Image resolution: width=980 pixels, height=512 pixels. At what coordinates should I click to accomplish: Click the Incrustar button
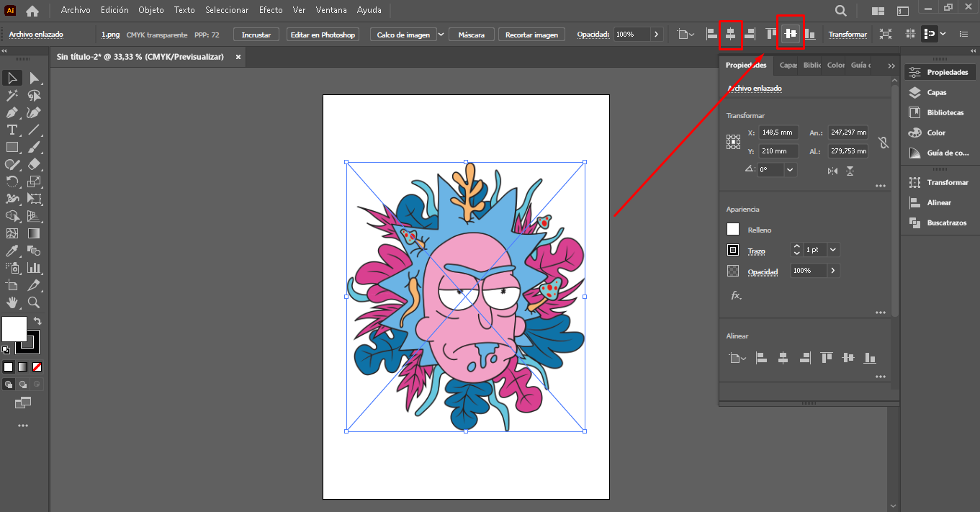(x=256, y=35)
